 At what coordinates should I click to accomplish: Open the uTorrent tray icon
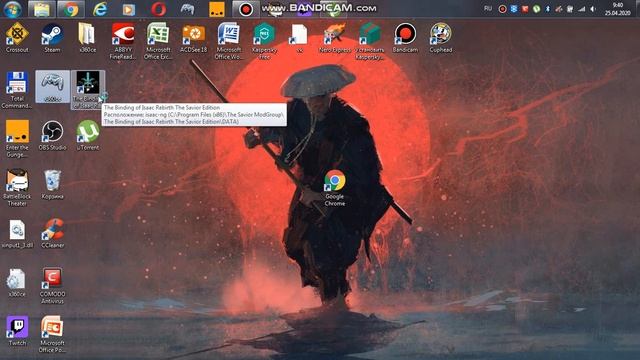[536, 9]
